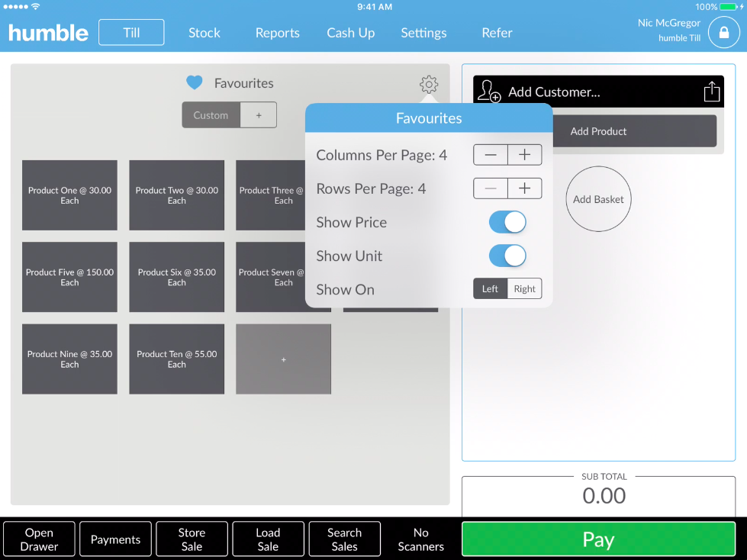Tap the share icon in Add Customer bar
The height and width of the screenshot is (560, 747).
click(711, 92)
